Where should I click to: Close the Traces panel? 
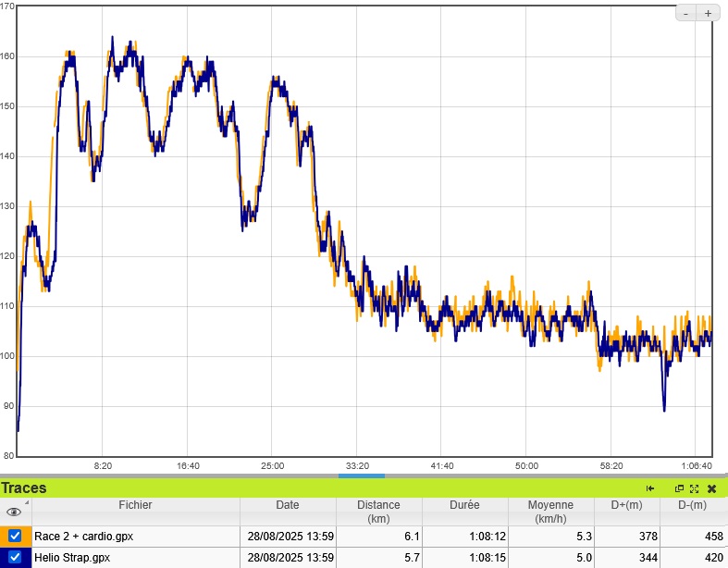[x=711, y=488]
